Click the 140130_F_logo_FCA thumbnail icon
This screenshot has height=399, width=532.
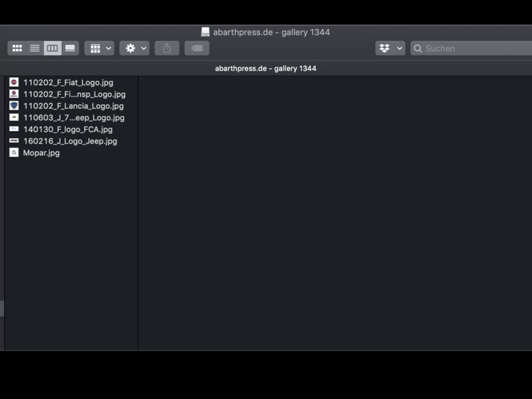pyautogui.click(x=14, y=129)
